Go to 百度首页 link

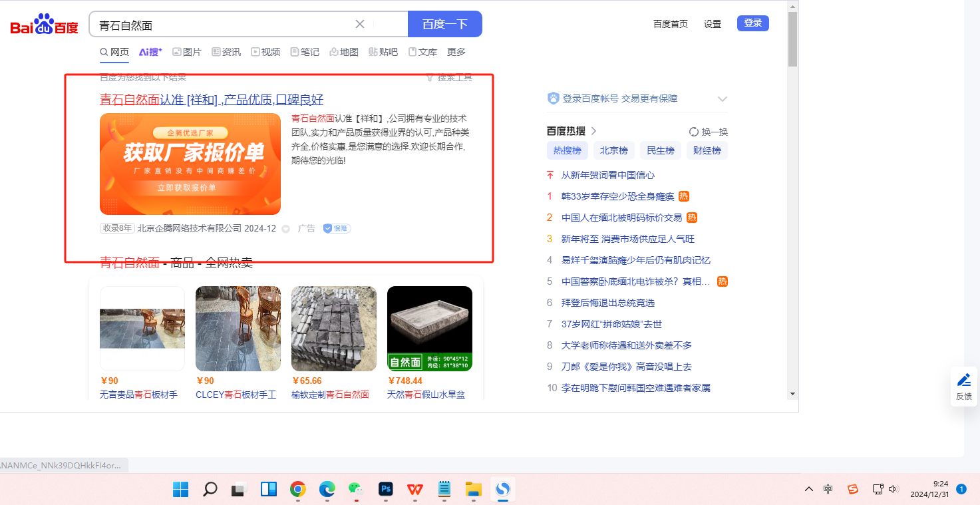671,24
